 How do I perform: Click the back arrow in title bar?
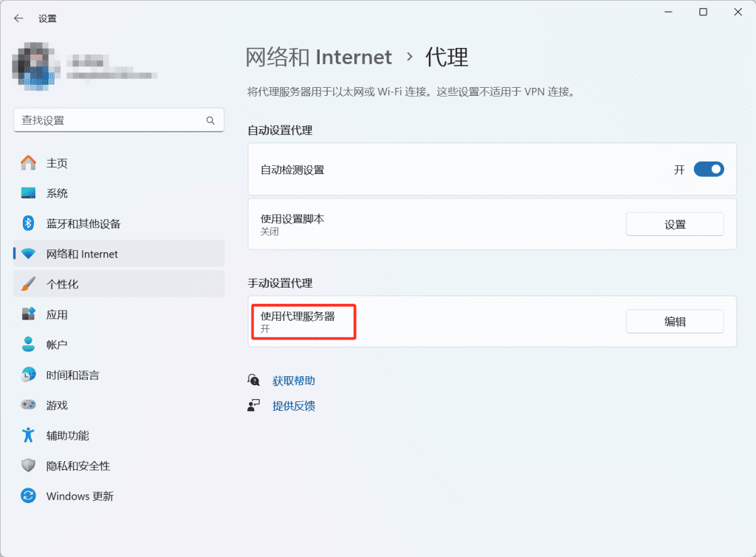point(18,18)
